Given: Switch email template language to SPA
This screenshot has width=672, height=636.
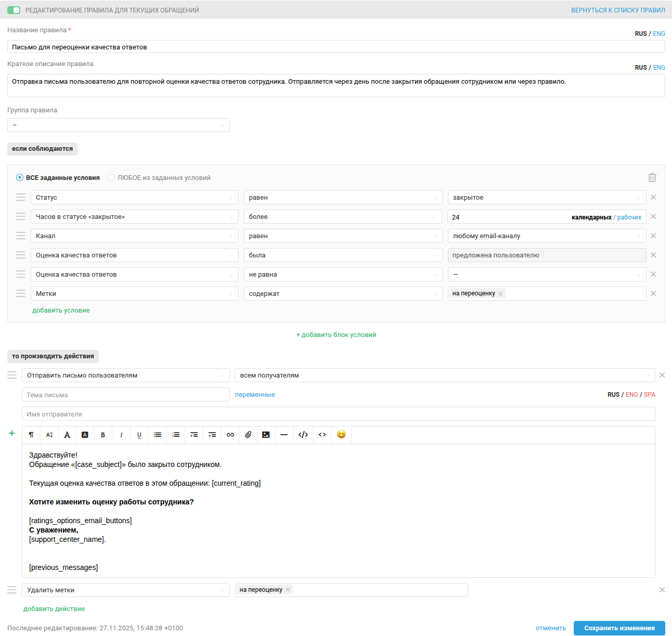Looking at the screenshot, I should coord(650,395).
